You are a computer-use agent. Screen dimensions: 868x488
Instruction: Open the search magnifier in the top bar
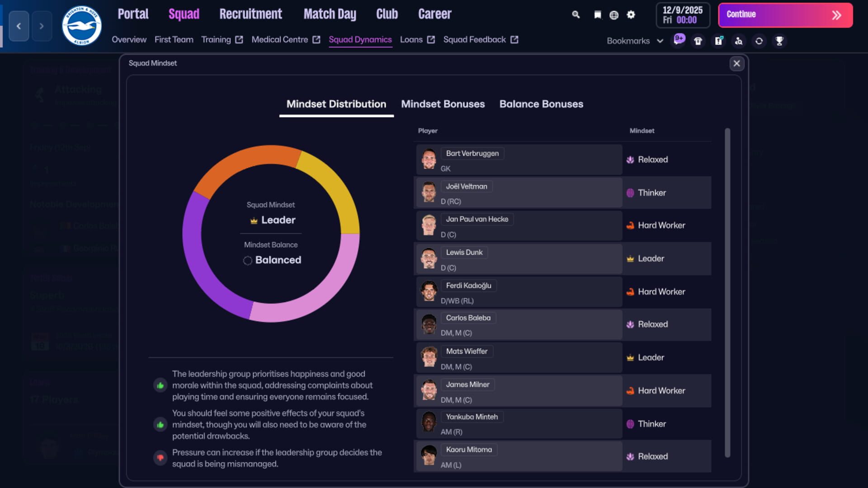[x=576, y=15]
